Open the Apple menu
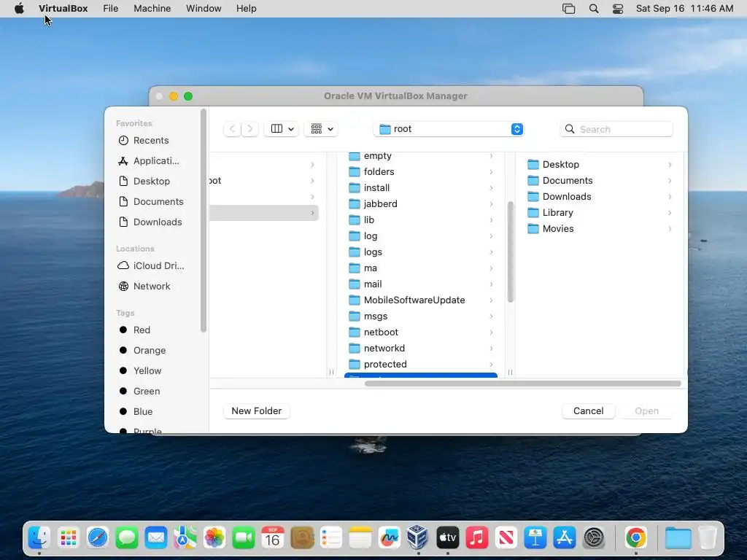Viewport: 747px width, 560px height. 19,9
